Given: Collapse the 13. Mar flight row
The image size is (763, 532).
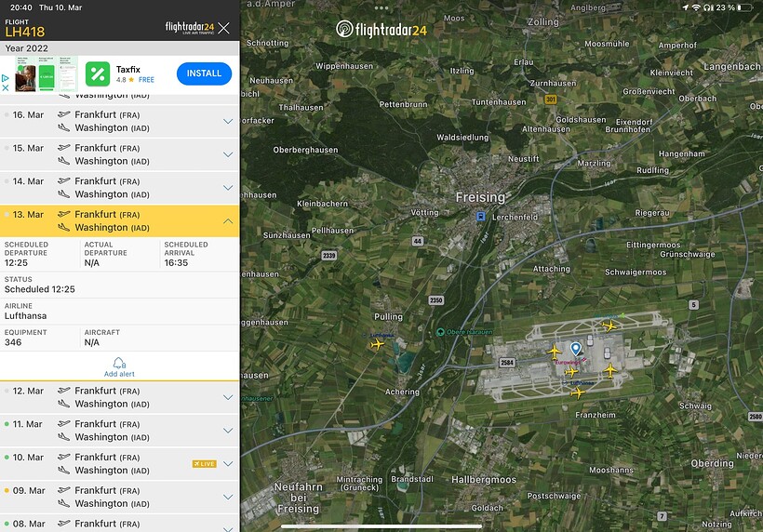Looking at the screenshot, I should (x=120, y=220).
